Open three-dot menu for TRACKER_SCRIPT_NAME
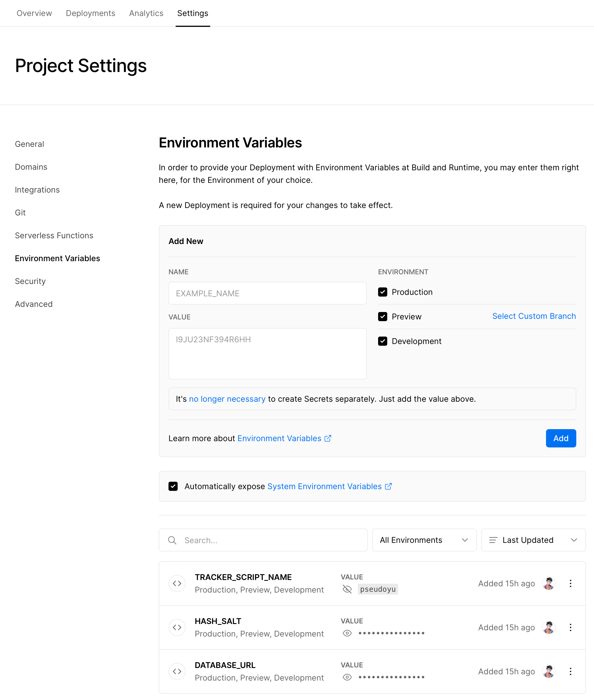Viewport: 594px width, 700px height. tap(570, 583)
